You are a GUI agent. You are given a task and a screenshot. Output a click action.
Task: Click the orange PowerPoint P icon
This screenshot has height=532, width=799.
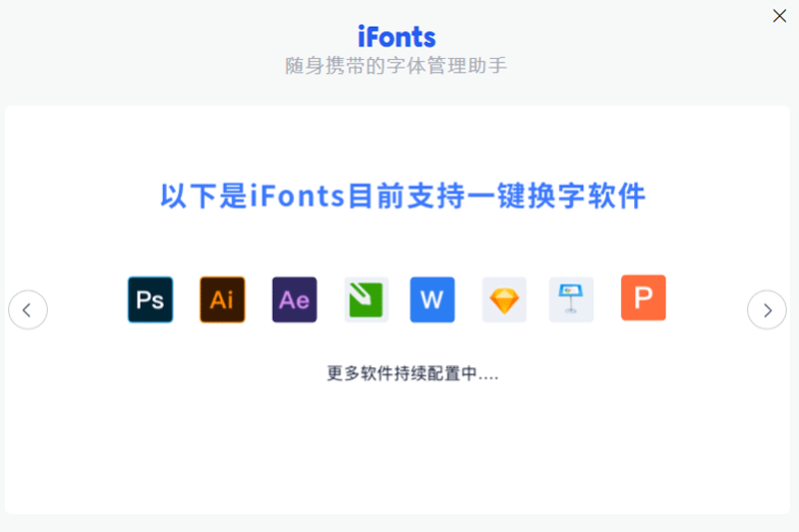pos(643,297)
